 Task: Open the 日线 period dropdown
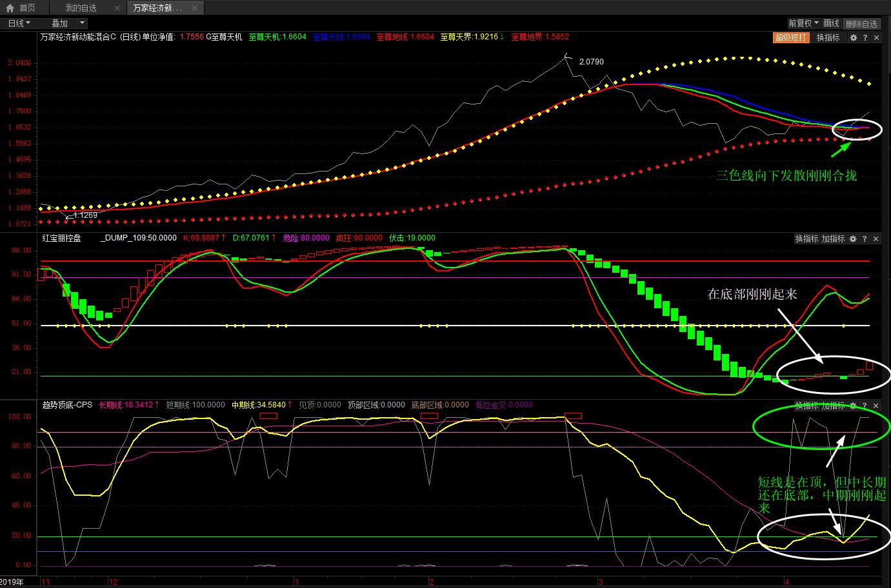(x=19, y=23)
